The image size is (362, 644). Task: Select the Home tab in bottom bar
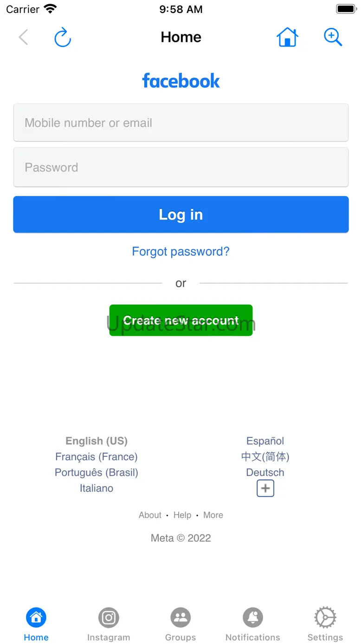tap(36, 624)
